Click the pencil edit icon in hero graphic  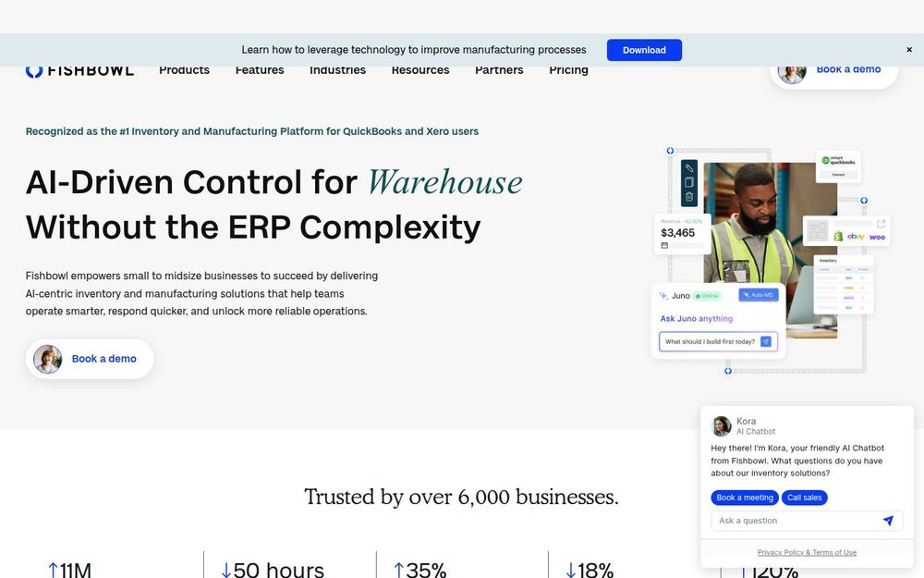pos(689,168)
